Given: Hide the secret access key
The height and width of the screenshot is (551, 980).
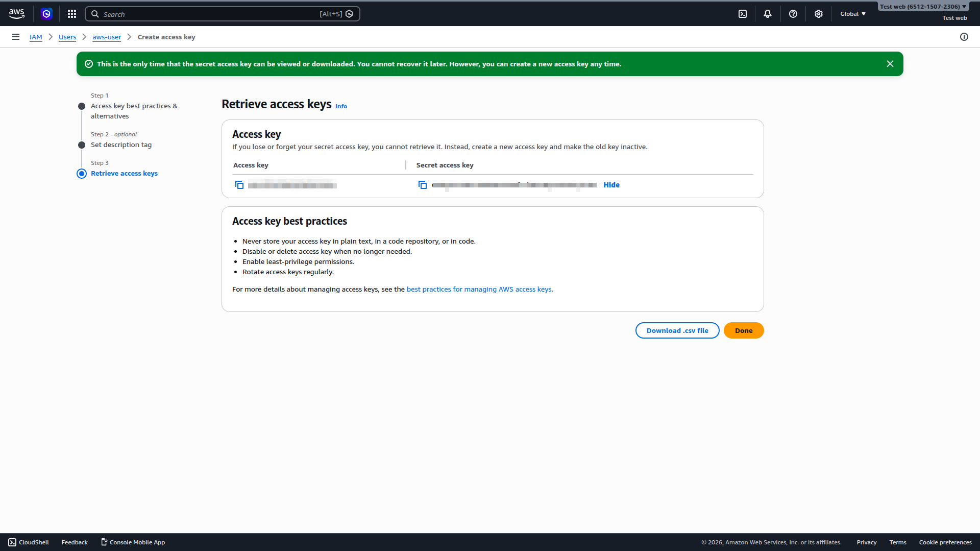Looking at the screenshot, I should click(611, 185).
